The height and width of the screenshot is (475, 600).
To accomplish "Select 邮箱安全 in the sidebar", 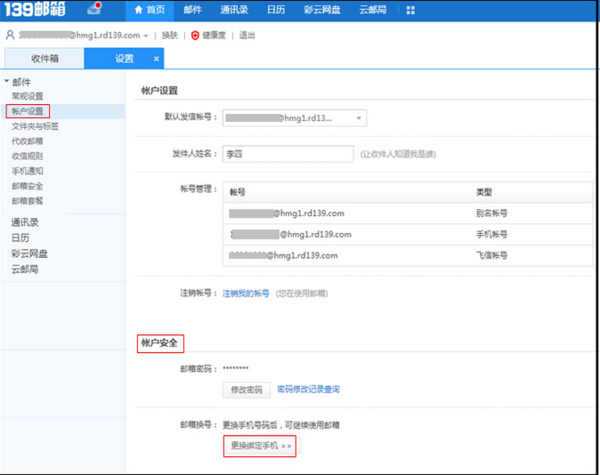I will 27,186.
